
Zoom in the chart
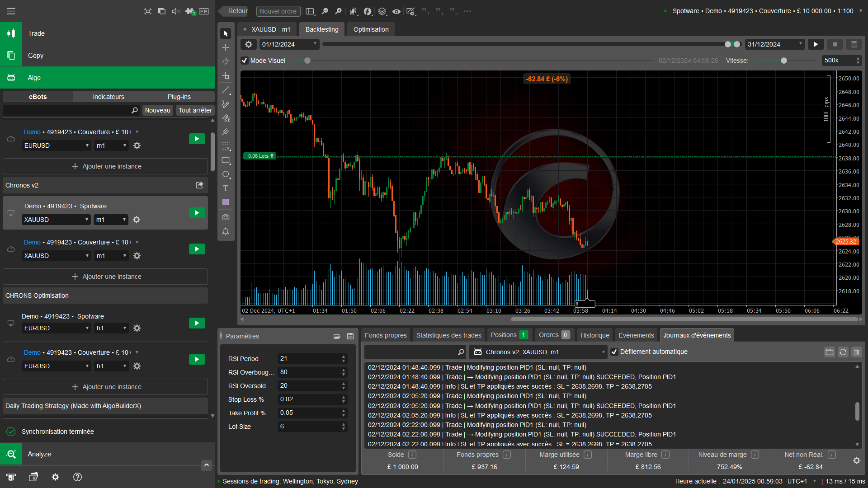tap(338, 11)
